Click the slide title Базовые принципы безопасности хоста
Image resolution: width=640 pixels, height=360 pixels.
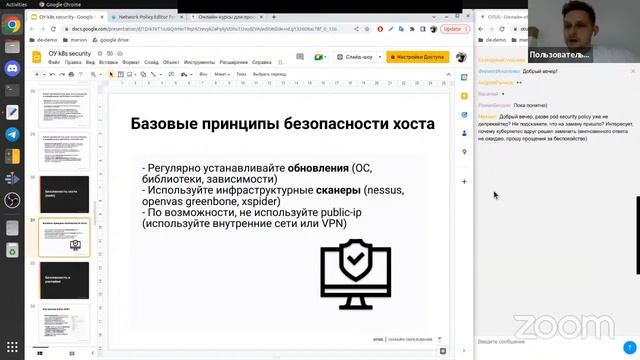pyautogui.click(x=282, y=124)
